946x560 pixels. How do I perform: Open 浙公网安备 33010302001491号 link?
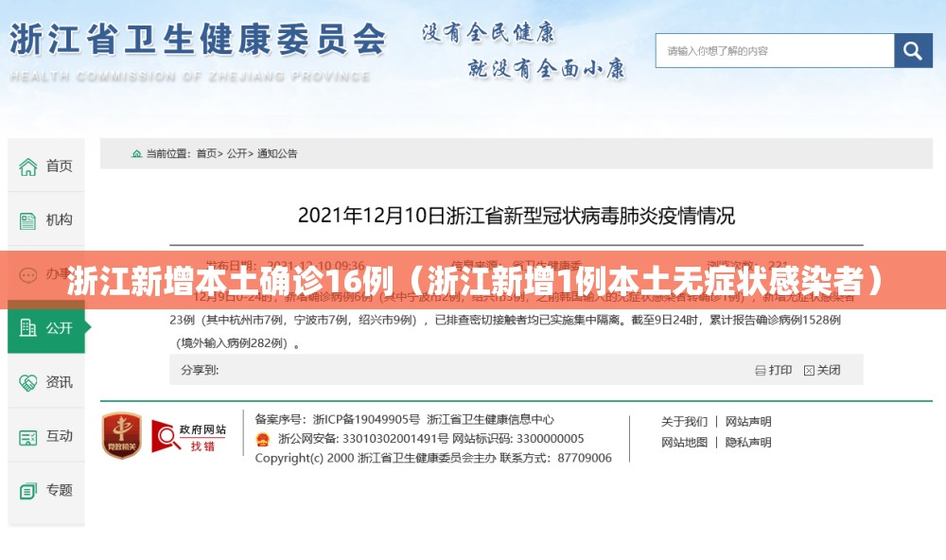click(363, 439)
